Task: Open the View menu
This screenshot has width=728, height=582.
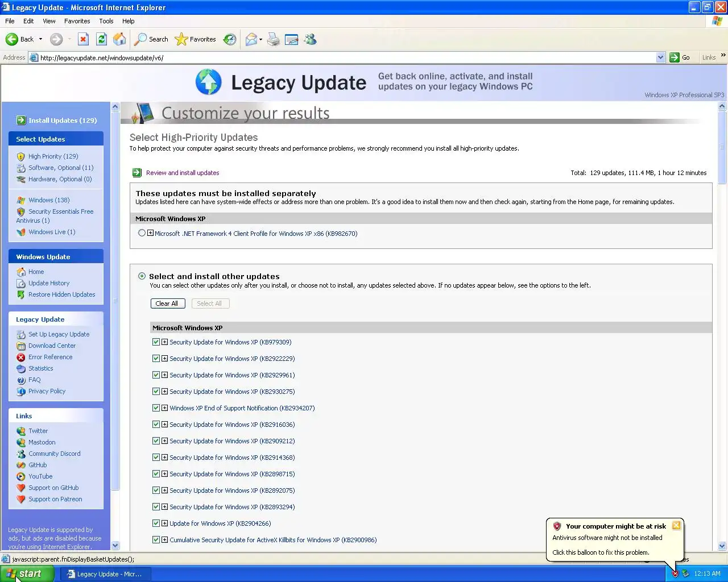Action: click(x=49, y=21)
